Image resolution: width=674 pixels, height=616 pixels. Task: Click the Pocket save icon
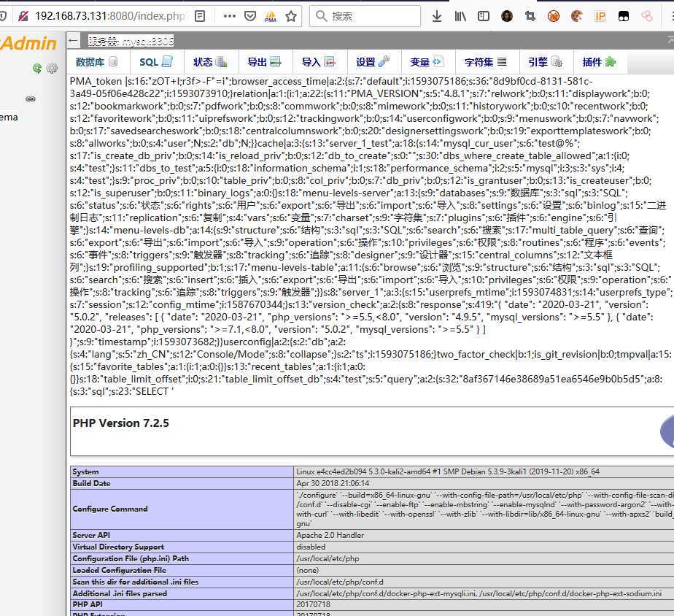point(250,16)
